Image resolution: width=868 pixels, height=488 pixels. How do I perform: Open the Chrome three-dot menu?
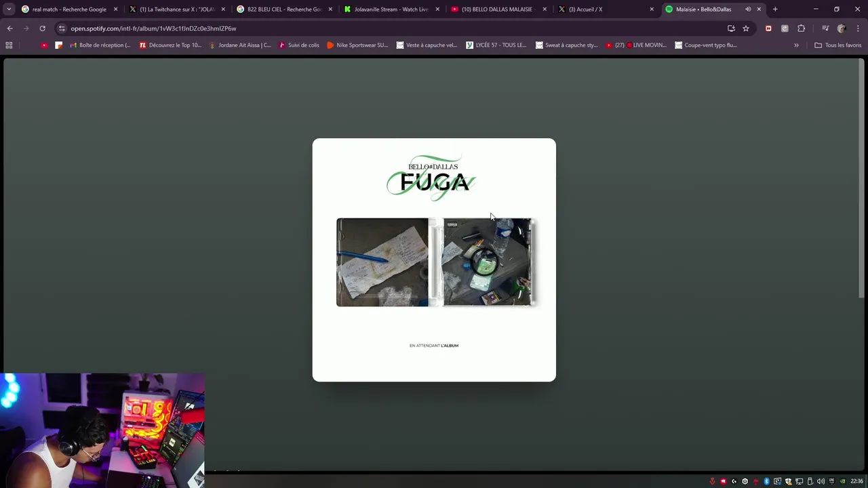(858, 28)
